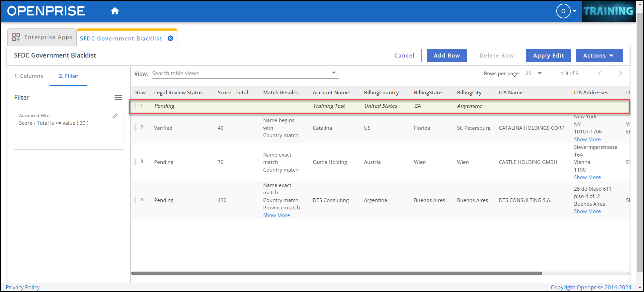644x292 pixels.
Task: Expand the Actions dropdown button
Action: pos(599,56)
